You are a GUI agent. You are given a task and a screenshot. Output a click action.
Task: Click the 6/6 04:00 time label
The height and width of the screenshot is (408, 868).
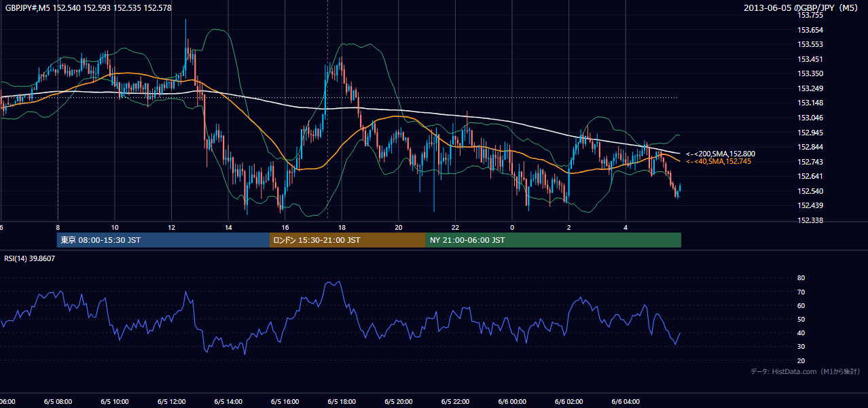626,402
